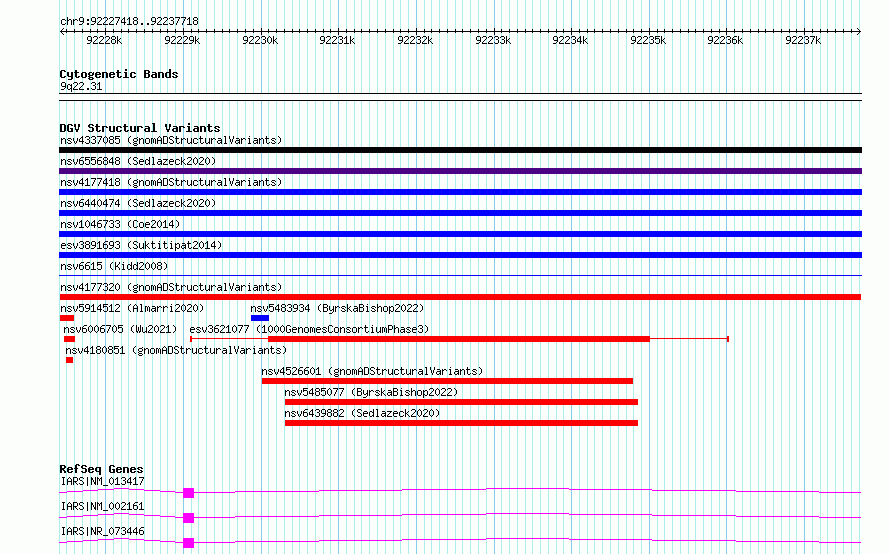Select the nsv4526601 red variant bar
This screenshot has width=890, height=554.
click(x=447, y=381)
